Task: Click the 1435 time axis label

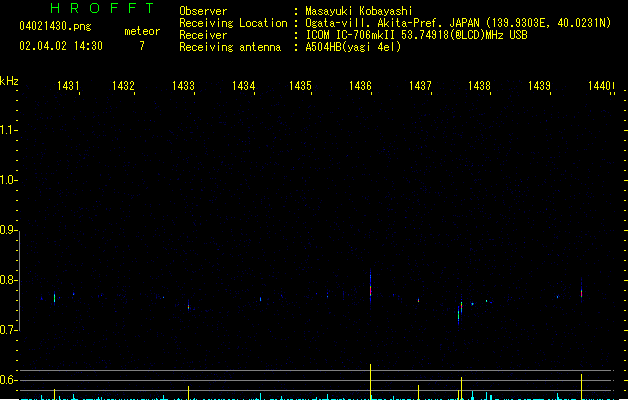Action: pos(300,86)
